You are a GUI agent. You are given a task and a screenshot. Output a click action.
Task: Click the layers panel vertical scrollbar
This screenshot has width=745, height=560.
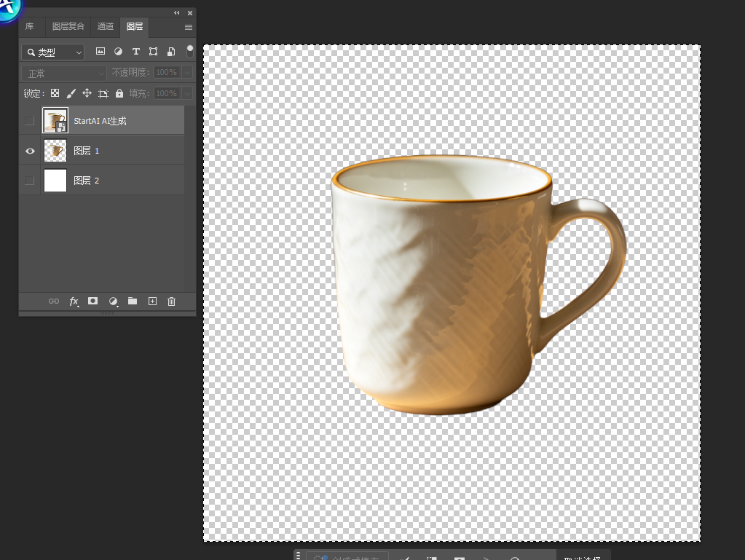coord(190,199)
